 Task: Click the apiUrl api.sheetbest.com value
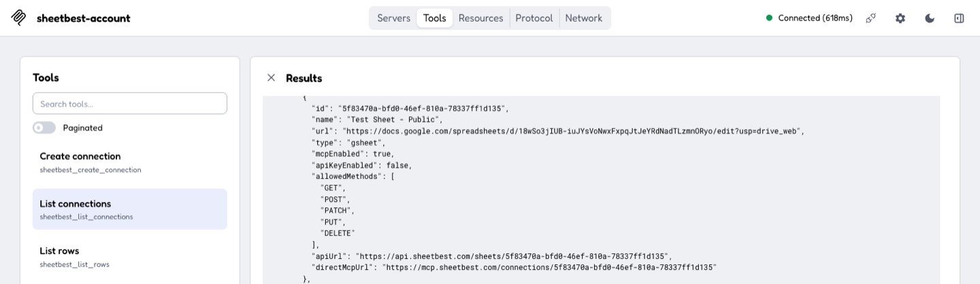(514, 256)
